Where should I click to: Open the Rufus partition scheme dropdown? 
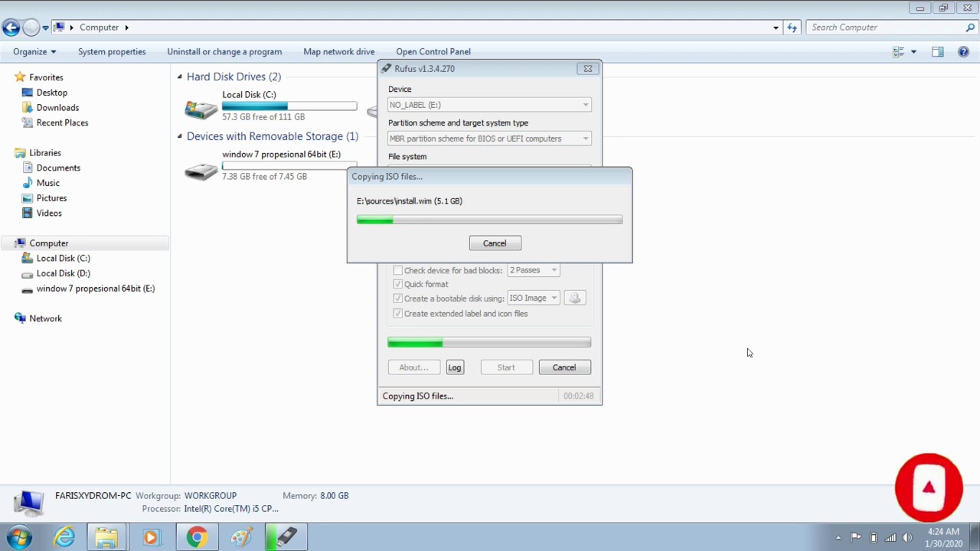[489, 139]
